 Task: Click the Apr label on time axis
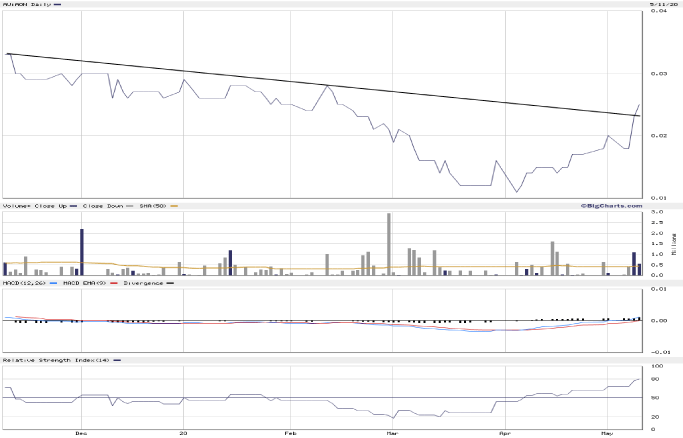(505, 433)
